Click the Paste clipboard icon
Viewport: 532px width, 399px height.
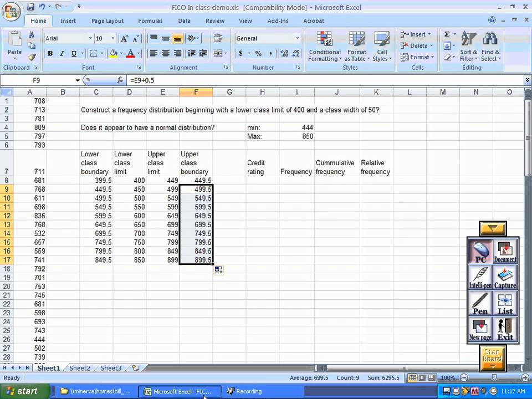click(x=14, y=40)
